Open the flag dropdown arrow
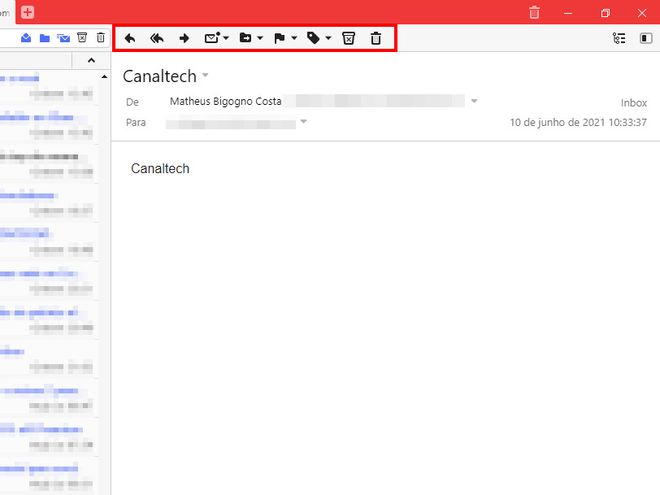This screenshot has width=660, height=495. point(294,38)
